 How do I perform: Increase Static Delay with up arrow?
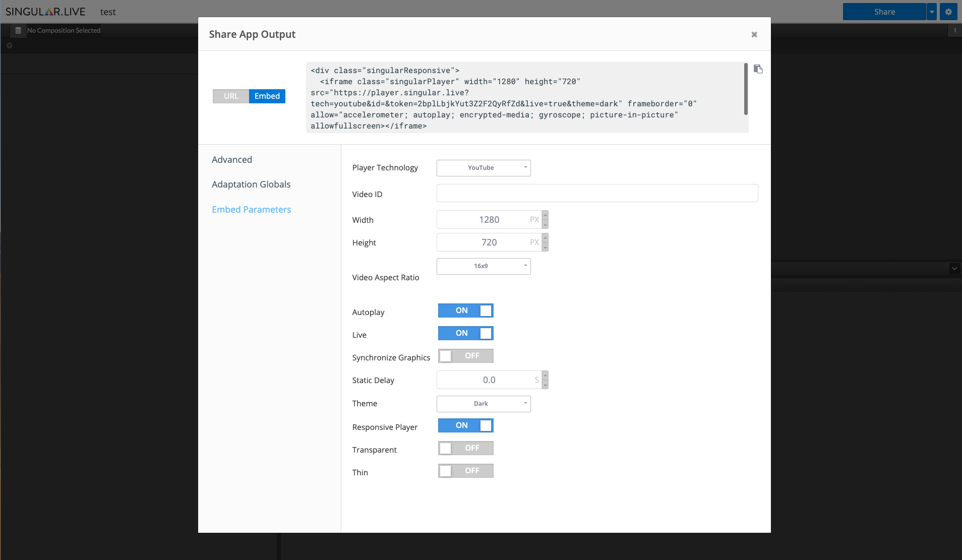[x=545, y=376]
